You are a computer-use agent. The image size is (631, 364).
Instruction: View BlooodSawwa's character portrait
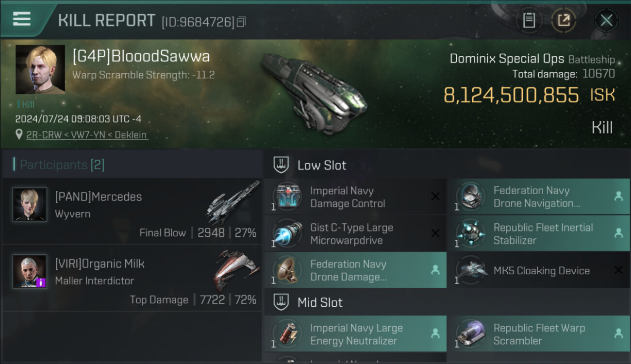pos(40,69)
